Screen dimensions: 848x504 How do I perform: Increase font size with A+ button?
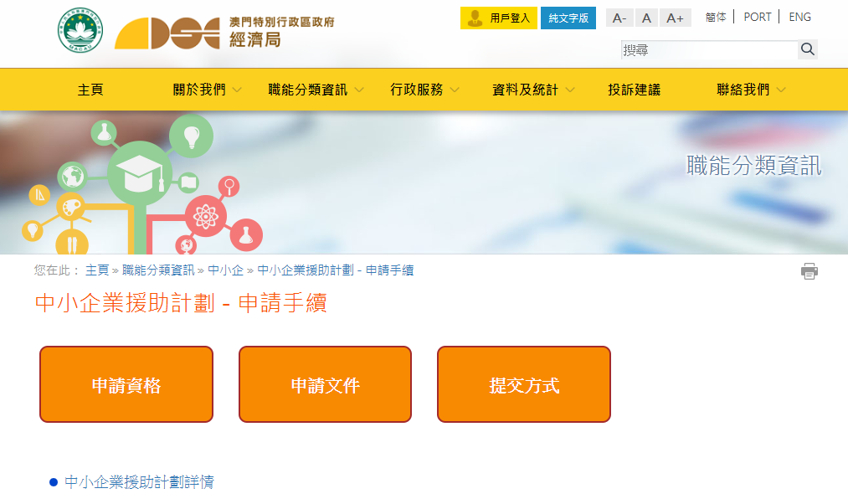coord(675,18)
